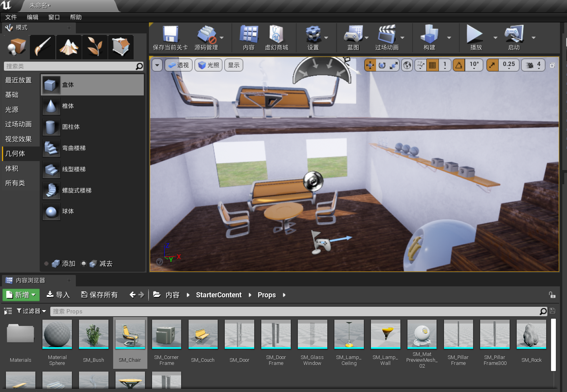Select SM_Chair asset thumbnail
The height and width of the screenshot is (392, 567).
(130, 334)
